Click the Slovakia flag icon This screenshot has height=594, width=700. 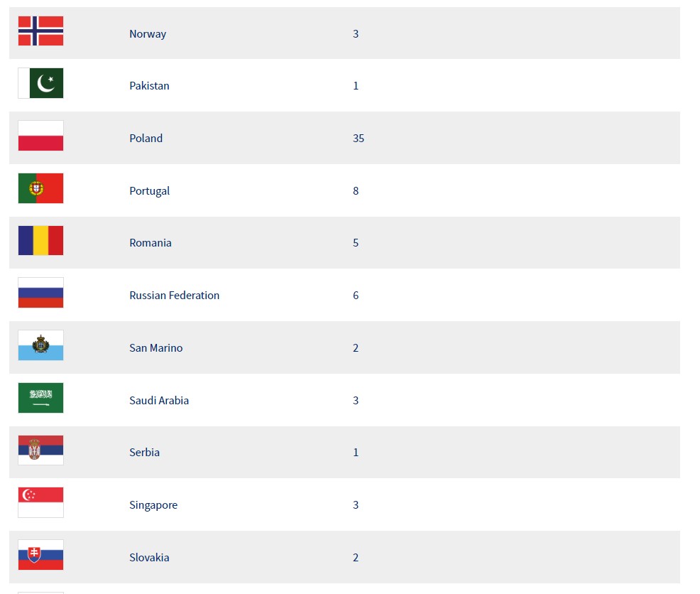pos(40,555)
